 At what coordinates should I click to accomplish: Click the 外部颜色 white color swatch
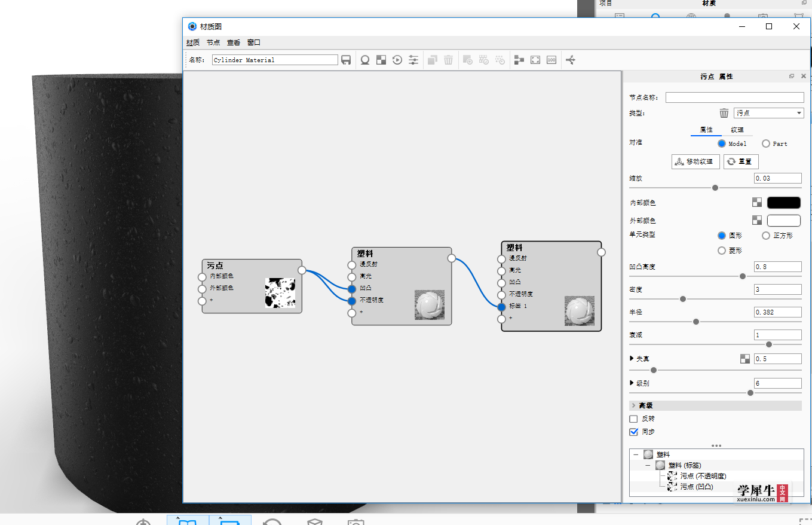tap(783, 221)
